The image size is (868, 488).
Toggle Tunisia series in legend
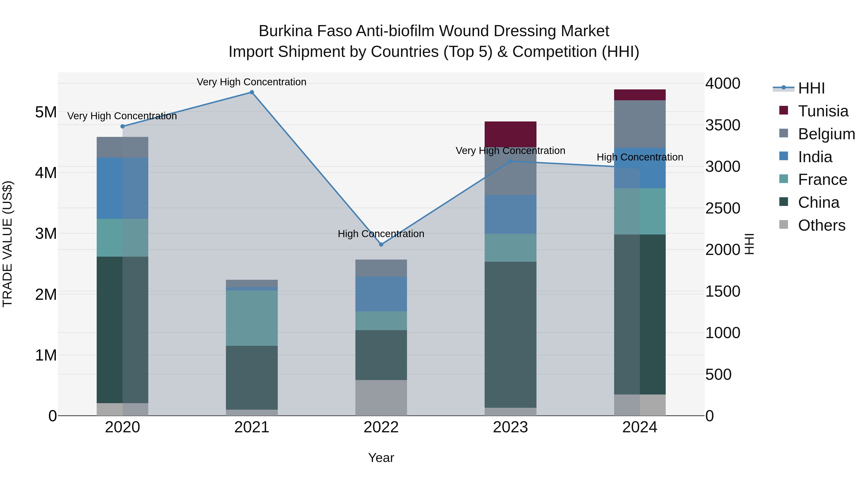814,111
